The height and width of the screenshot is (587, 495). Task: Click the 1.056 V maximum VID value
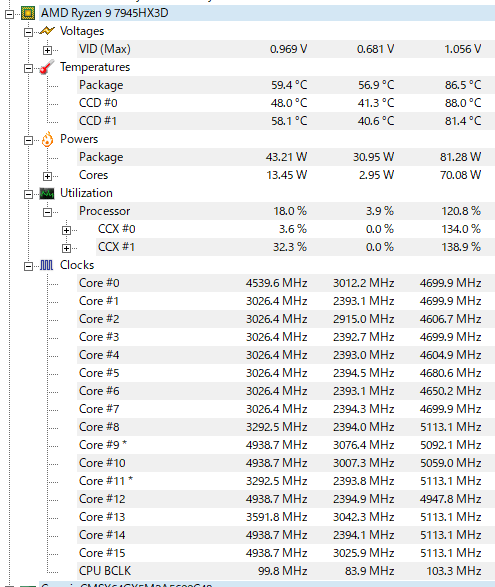462,49
